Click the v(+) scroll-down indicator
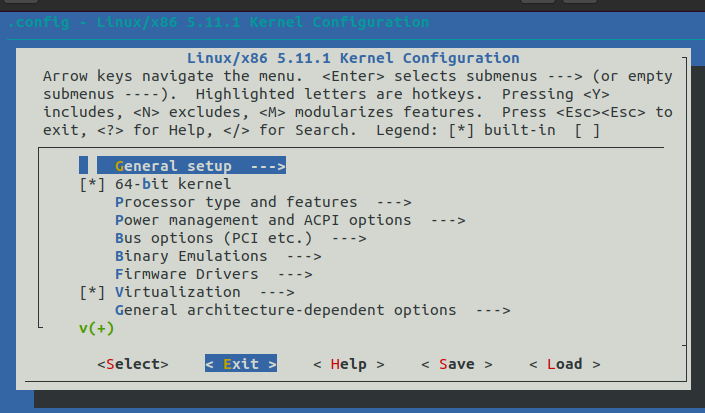 (x=97, y=328)
